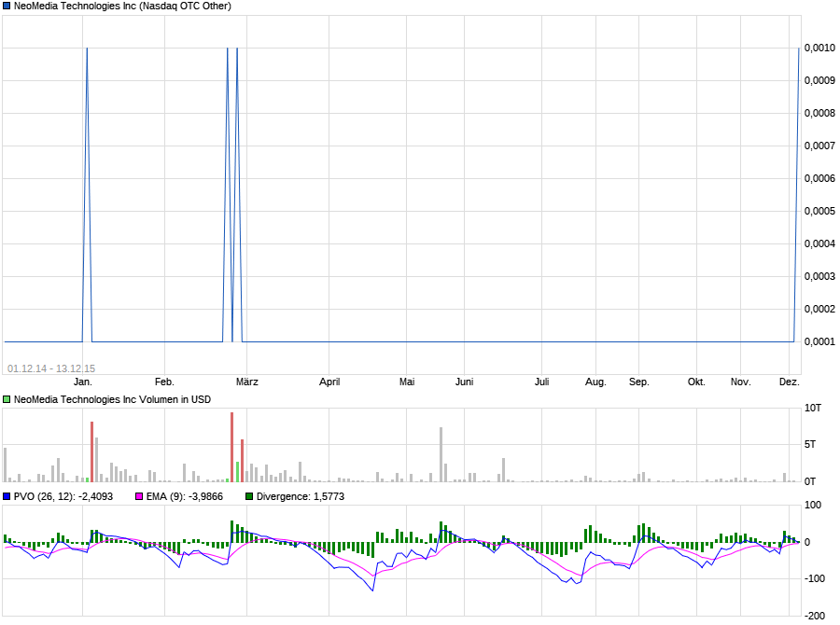Click the 0,0005 price axis value

point(819,212)
